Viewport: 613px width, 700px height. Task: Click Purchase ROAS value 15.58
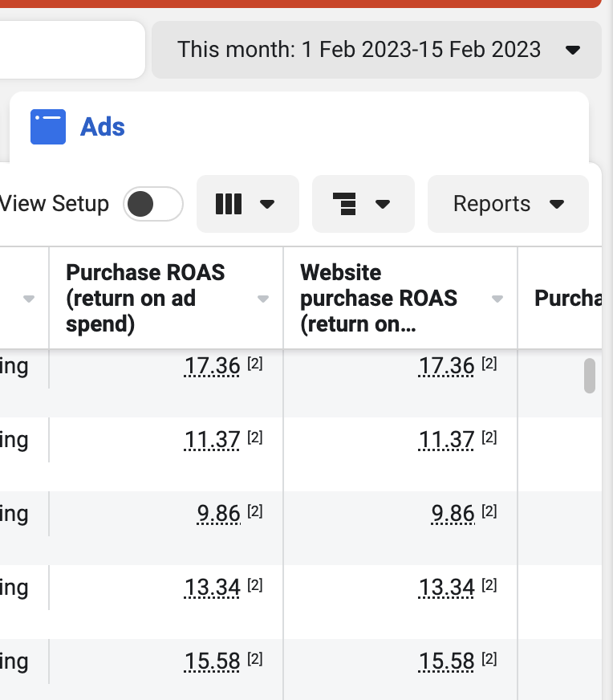(212, 661)
